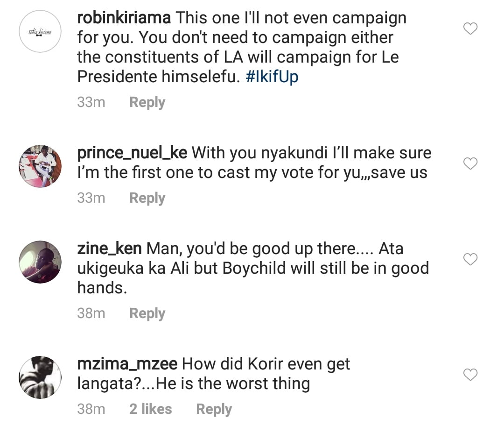
Task: Open the #IkifUp hashtag
Action: 272,77
